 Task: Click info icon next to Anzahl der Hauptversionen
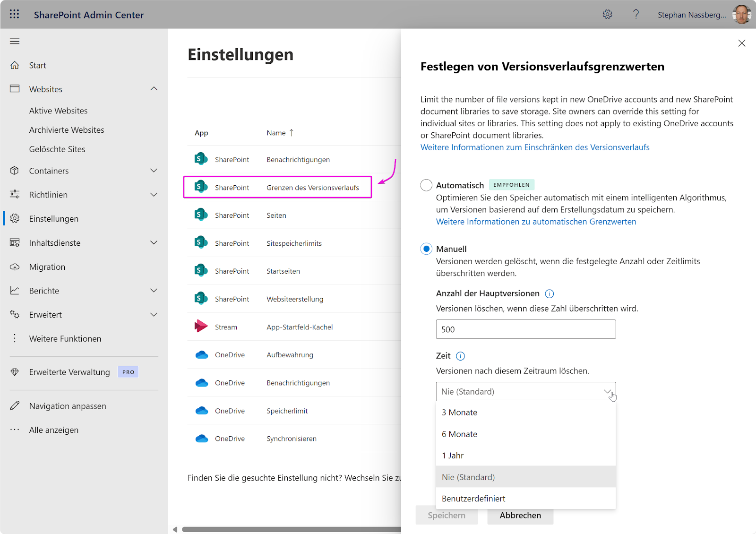(550, 294)
